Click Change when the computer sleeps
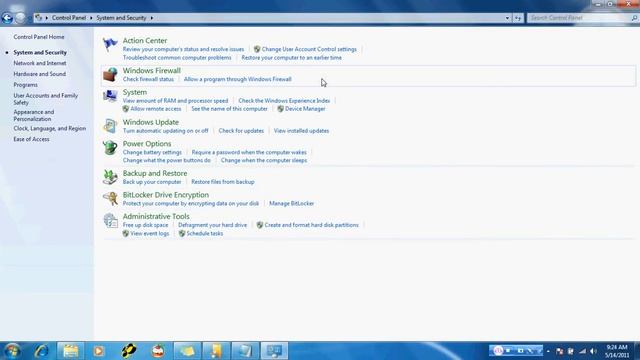This screenshot has height=360, width=640. click(x=264, y=160)
